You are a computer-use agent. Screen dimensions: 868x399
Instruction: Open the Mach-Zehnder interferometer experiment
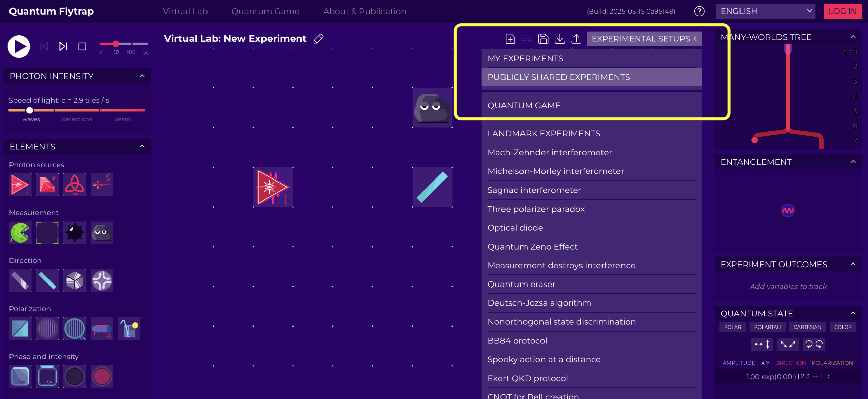550,152
